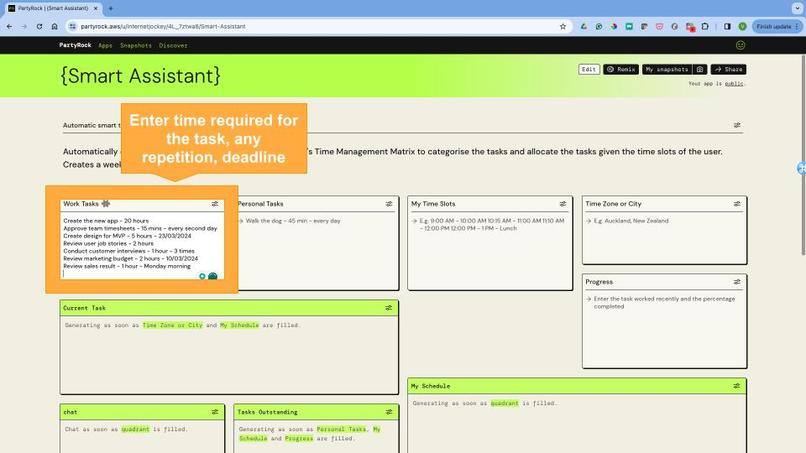
Task: Click the {Smart Assistant} app title
Action: click(x=140, y=76)
